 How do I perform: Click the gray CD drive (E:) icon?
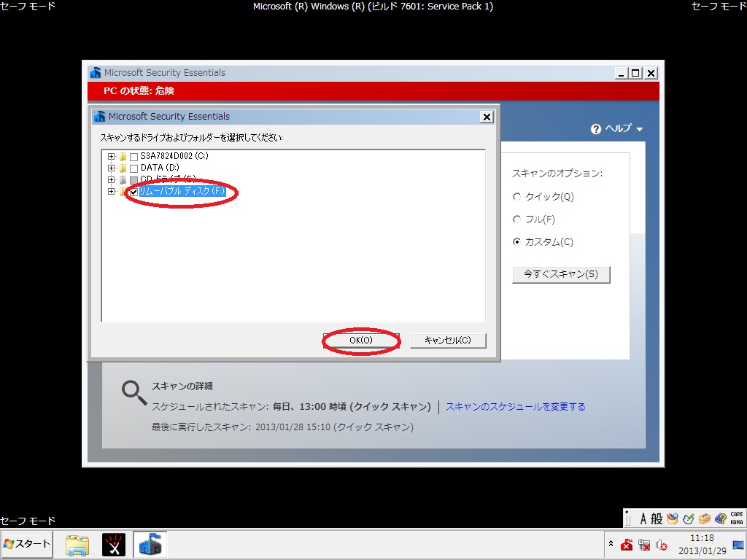point(123,180)
